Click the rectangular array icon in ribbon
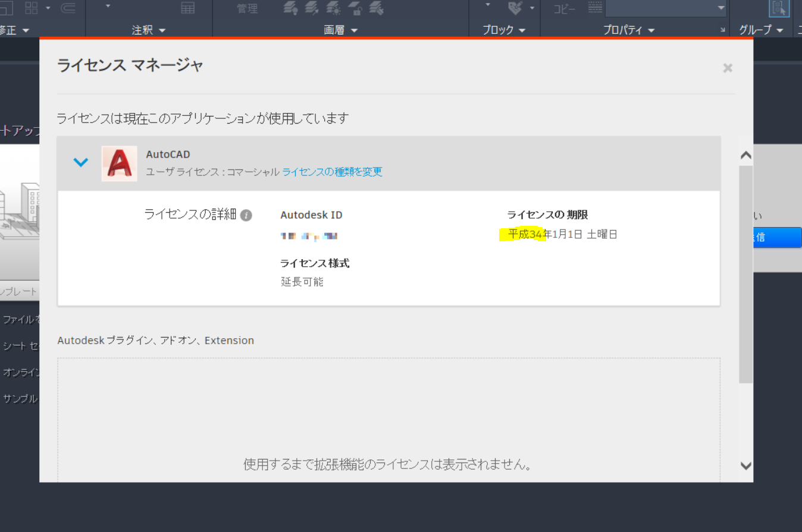 pyautogui.click(x=31, y=8)
